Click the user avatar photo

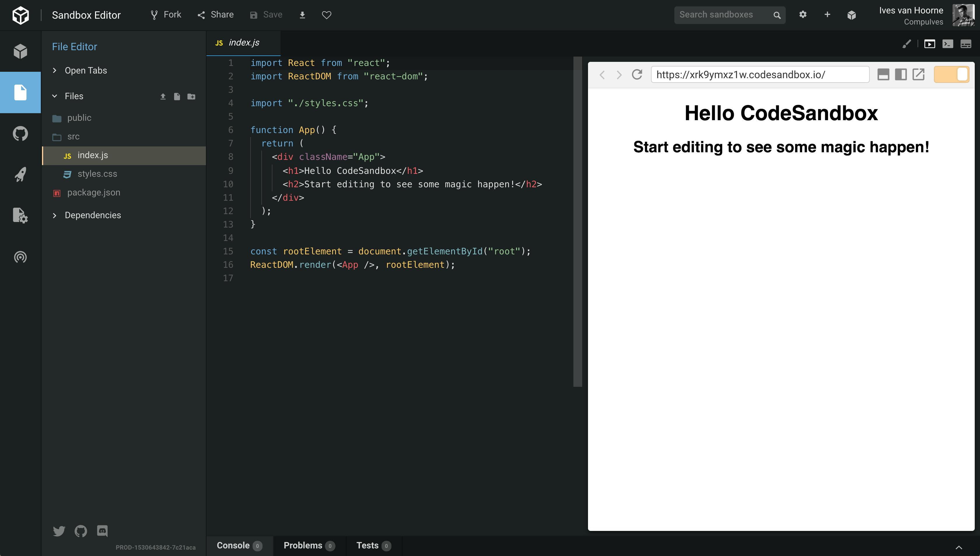pos(963,15)
